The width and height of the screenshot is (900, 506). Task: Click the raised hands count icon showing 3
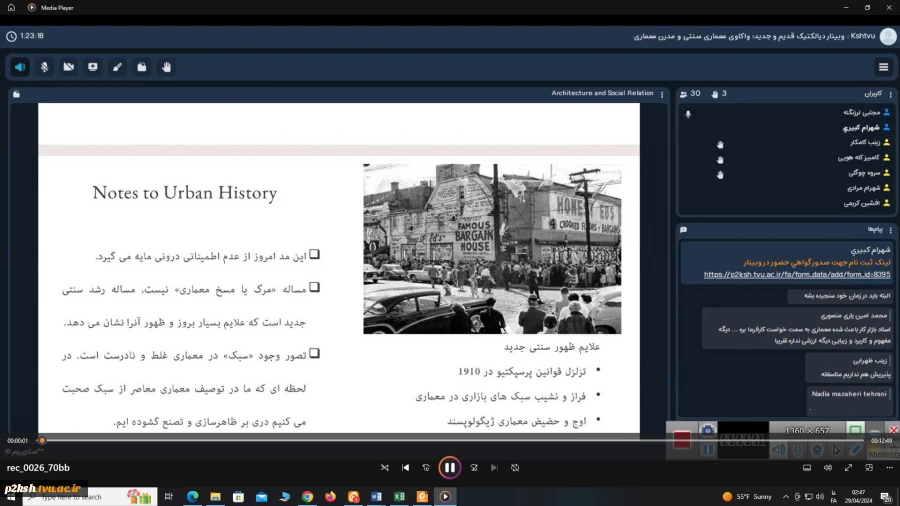coord(715,94)
